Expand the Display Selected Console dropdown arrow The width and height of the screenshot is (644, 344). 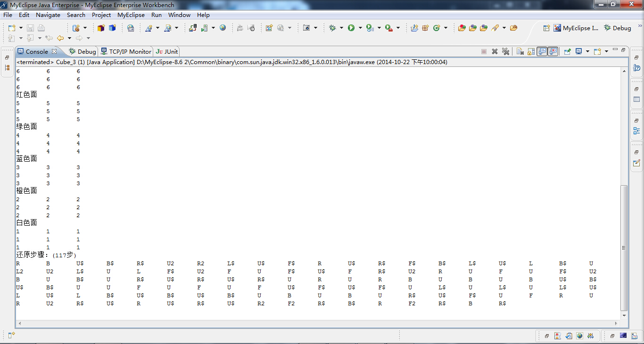click(587, 51)
